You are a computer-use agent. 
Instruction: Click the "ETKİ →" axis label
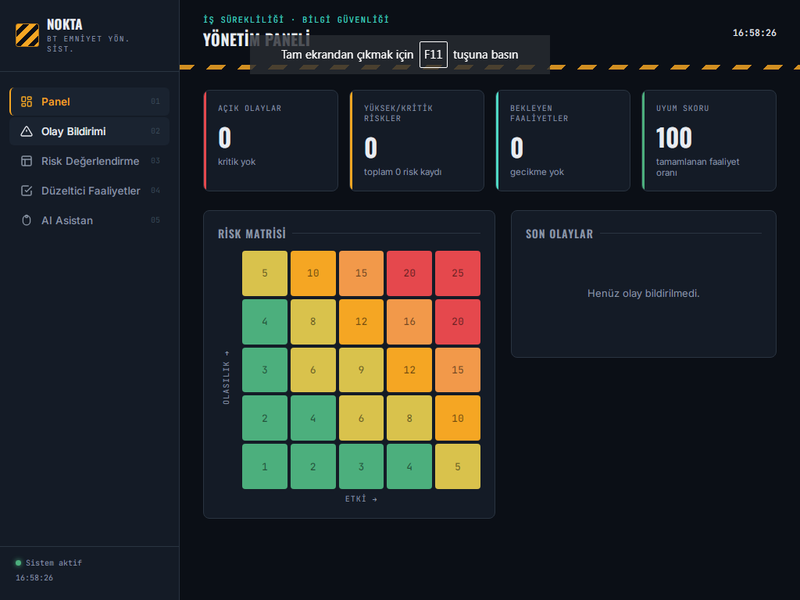click(361, 499)
